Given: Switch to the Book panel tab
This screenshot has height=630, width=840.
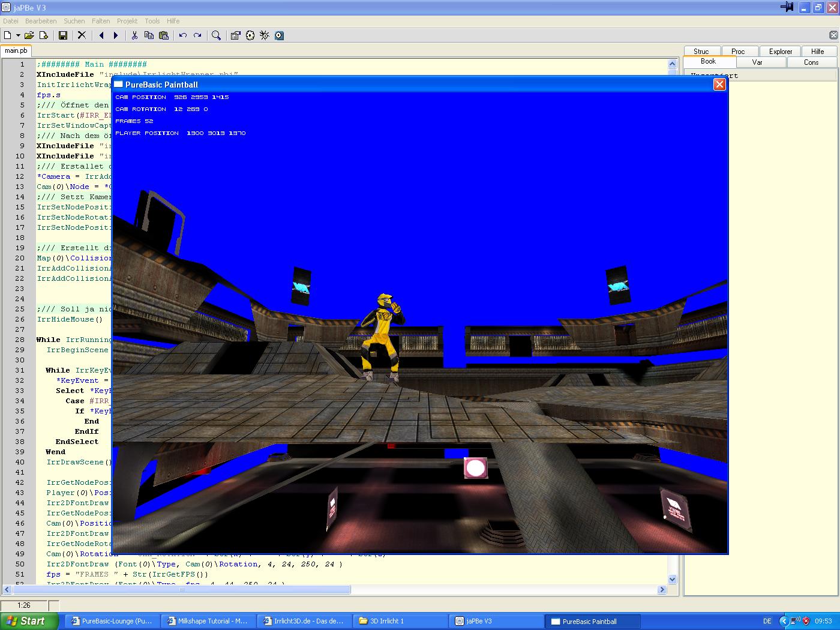Looking at the screenshot, I should pos(709,62).
